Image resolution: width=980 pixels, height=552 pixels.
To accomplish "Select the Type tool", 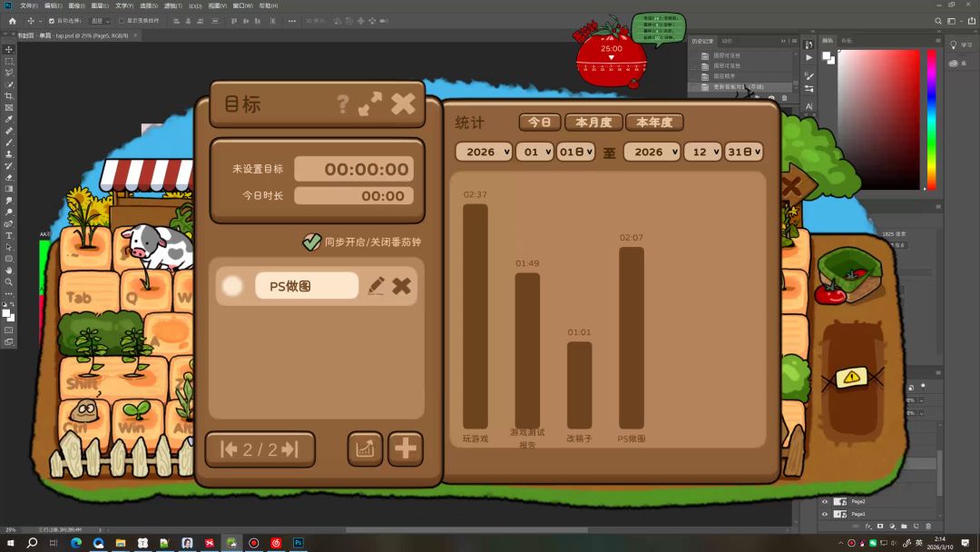I will pos(9,235).
